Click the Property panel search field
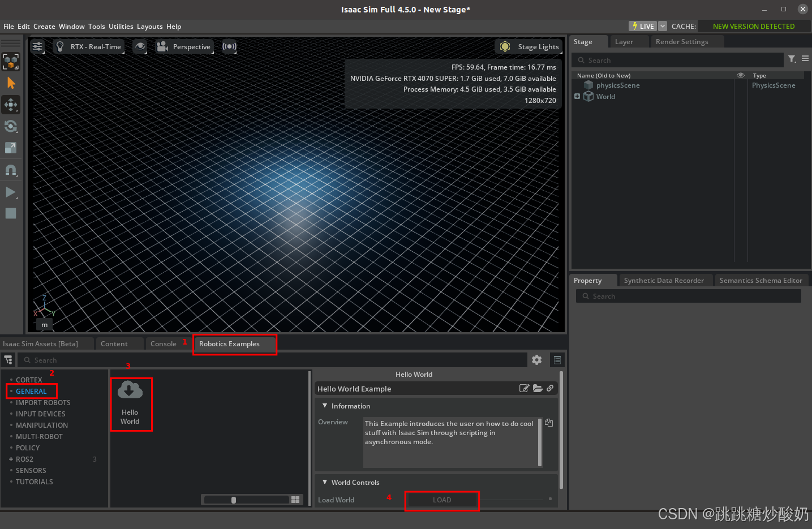The height and width of the screenshot is (529, 812). click(x=689, y=296)
